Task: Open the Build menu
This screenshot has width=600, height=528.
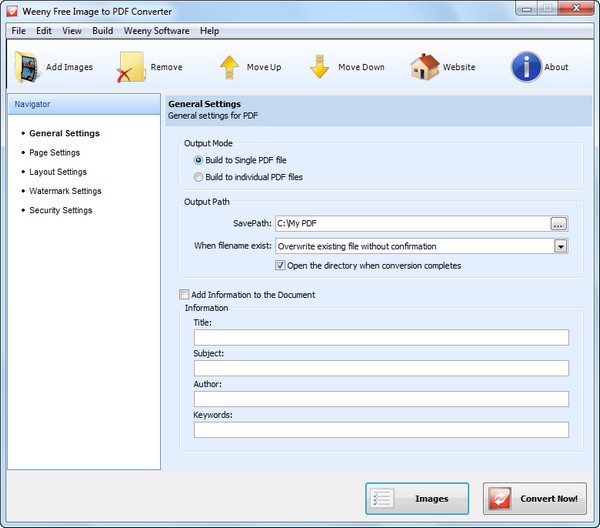Action: [103, 31]
